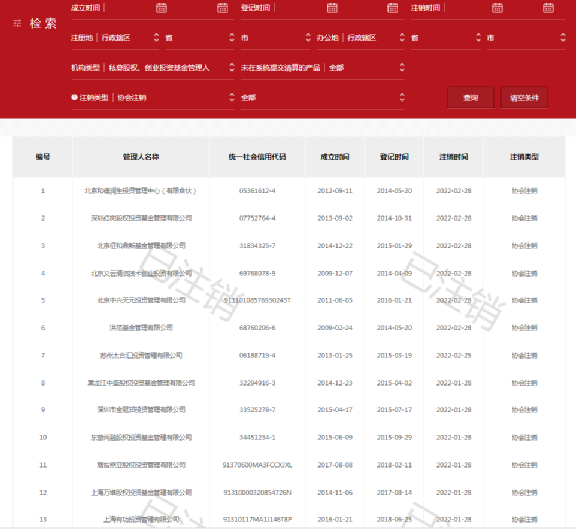Click registration date 2015-09-29
The height and width of the screenshot is (529, 576).
tap(394, 438)
